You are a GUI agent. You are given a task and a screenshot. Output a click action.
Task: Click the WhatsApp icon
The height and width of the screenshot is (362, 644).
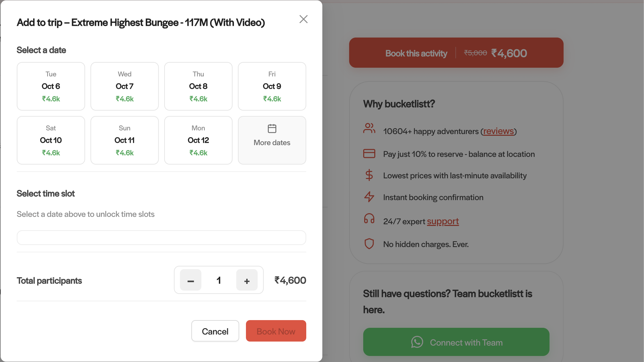417,342
